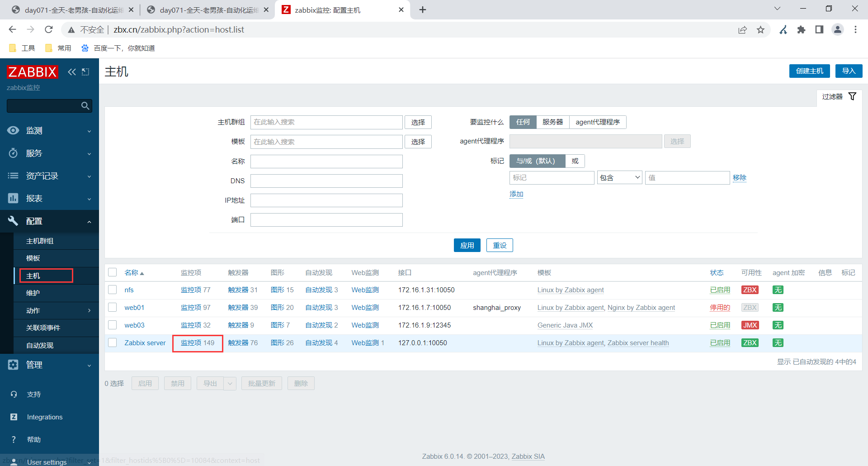
Task: Check the nfs host checkbox
Action: [x=113, y=290]
